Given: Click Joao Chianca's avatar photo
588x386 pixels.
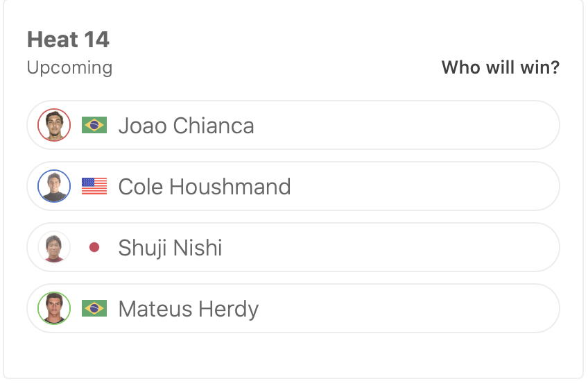Looking at the screenshot, I should tap(54, 125).
